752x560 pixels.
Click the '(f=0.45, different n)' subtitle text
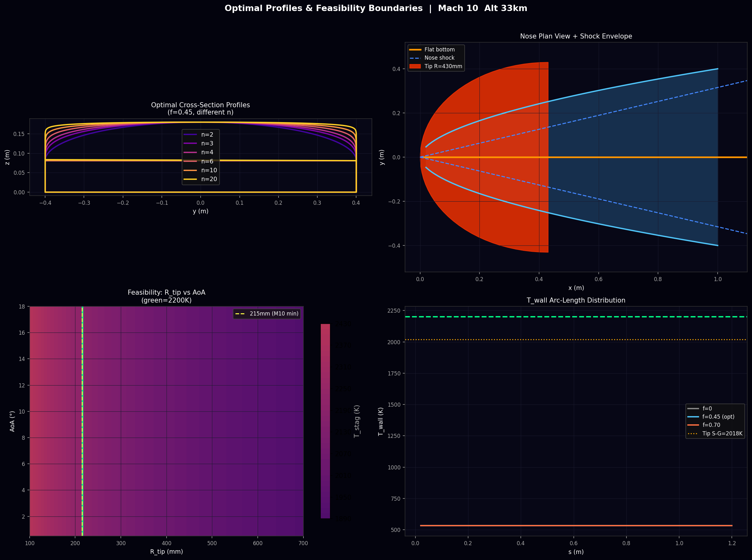tap(201, 113)
